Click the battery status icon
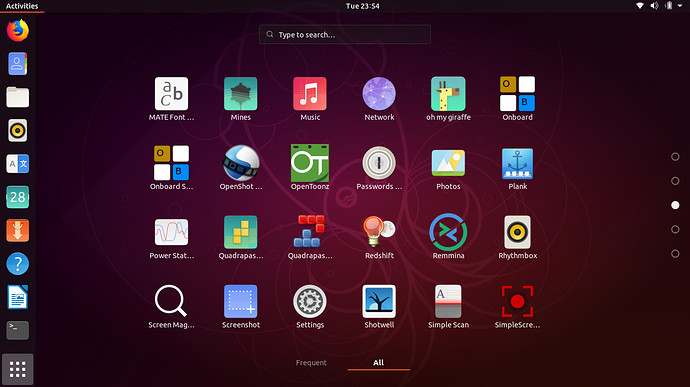Image resolution: width=690 pixels, height=387 pixels. (x=669, y=6)
